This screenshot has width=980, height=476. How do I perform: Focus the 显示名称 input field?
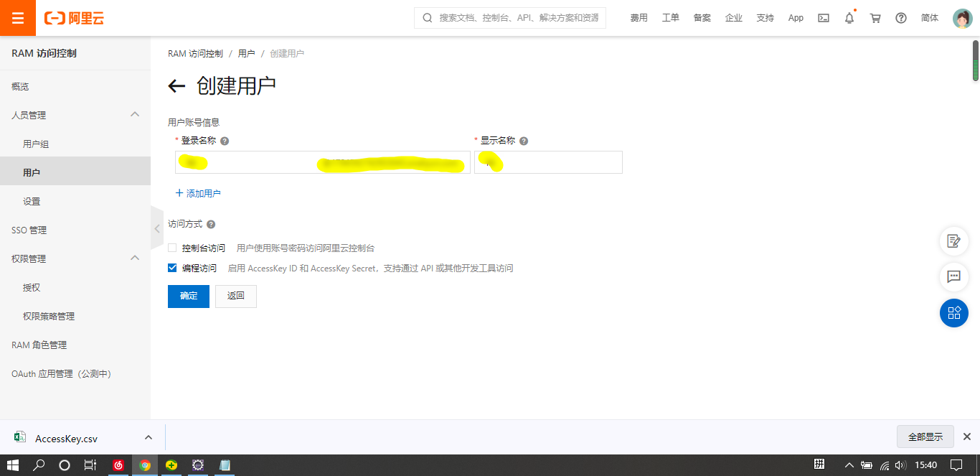[x=548, y=162]
